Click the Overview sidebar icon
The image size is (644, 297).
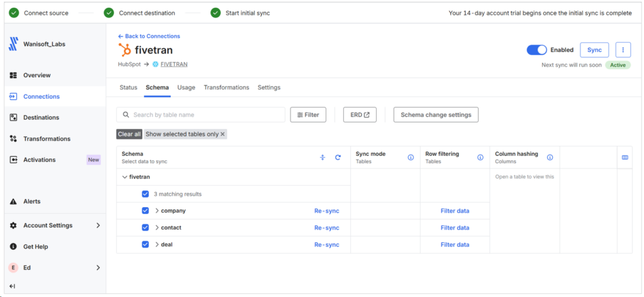pyautogui.click(x=13, y=75)
